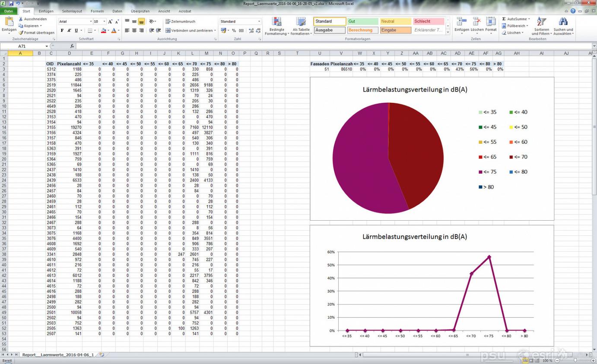The height and width of the screenshot is (364, 597).
Task: Click the decrease indent icon
Action: click(152, 31)
